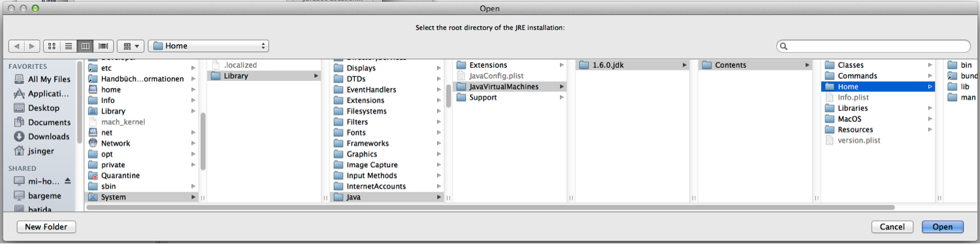This screenshot has width=980, height=244.
Task: Select bargeme shared computer
Action: click(38, 195)
